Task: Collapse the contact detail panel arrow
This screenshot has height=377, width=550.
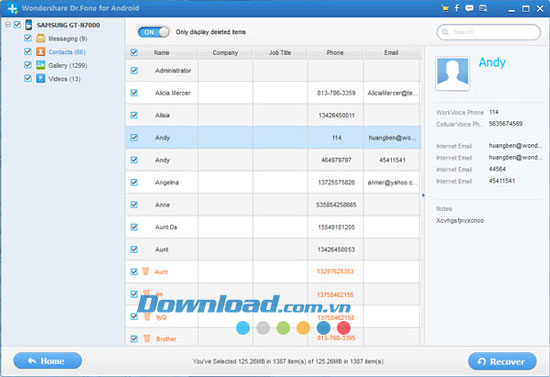Action: tap(423, 195)
